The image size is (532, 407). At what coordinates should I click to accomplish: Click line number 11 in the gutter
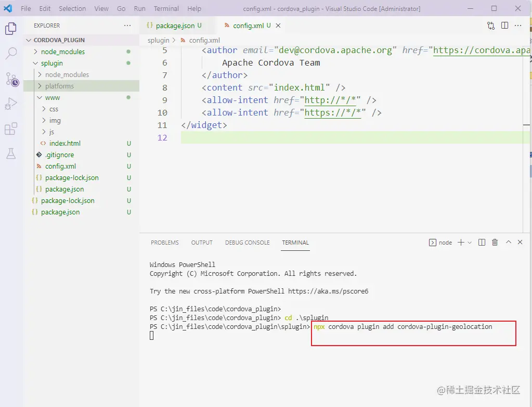coord(162,125)
